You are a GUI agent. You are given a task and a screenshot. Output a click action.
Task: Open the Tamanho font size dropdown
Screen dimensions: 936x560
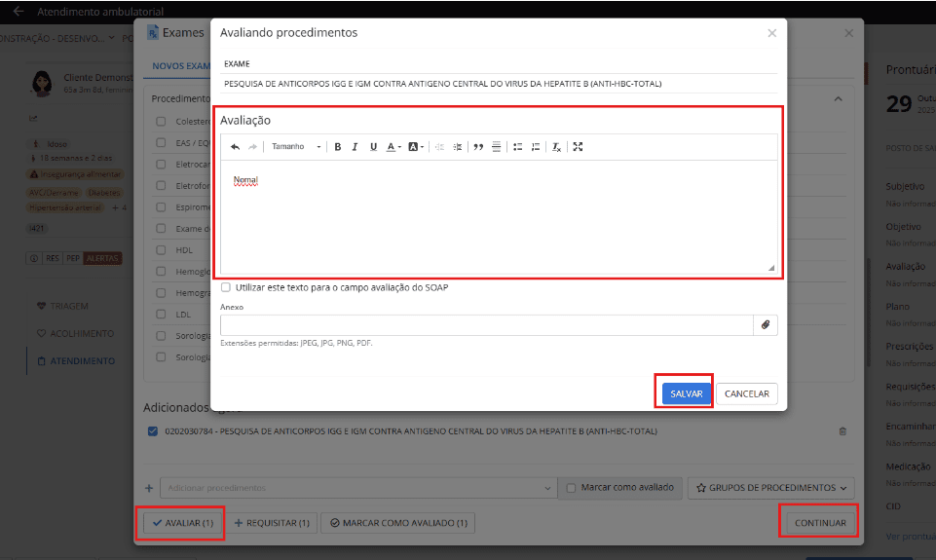296,147
